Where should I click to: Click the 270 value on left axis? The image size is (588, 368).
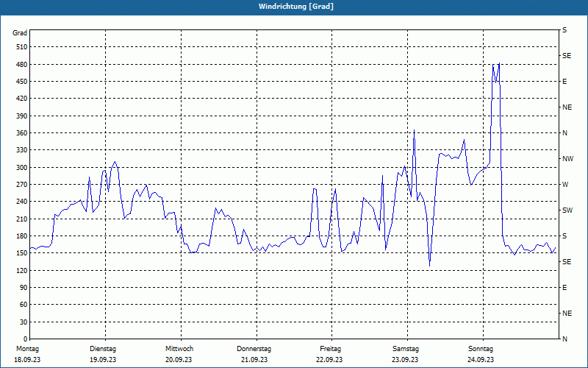click(x=22, y=185)
